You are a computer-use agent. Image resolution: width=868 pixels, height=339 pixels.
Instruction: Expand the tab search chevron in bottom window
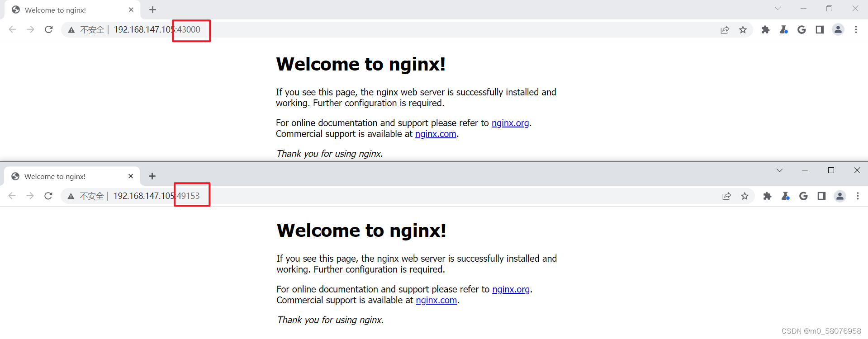point(779,170)
